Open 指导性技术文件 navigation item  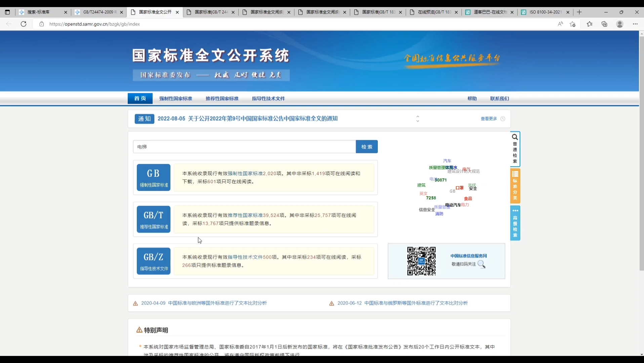269,98
